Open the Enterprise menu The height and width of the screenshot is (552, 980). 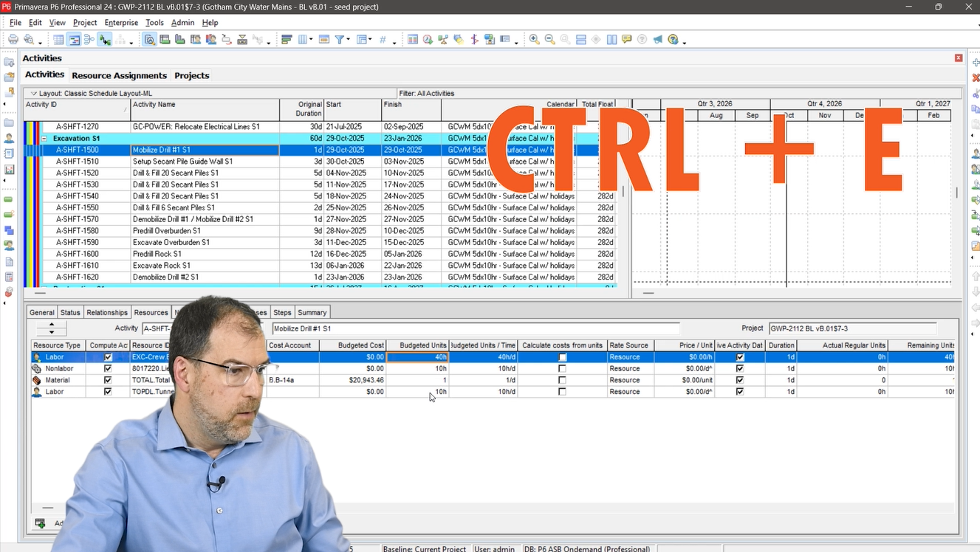(x=121, y=23)
